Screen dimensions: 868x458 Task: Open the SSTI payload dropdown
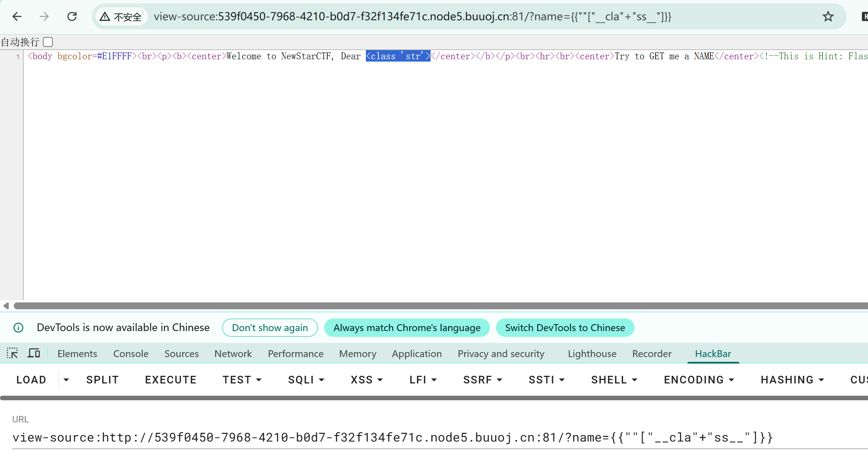[x=546, y=380]
